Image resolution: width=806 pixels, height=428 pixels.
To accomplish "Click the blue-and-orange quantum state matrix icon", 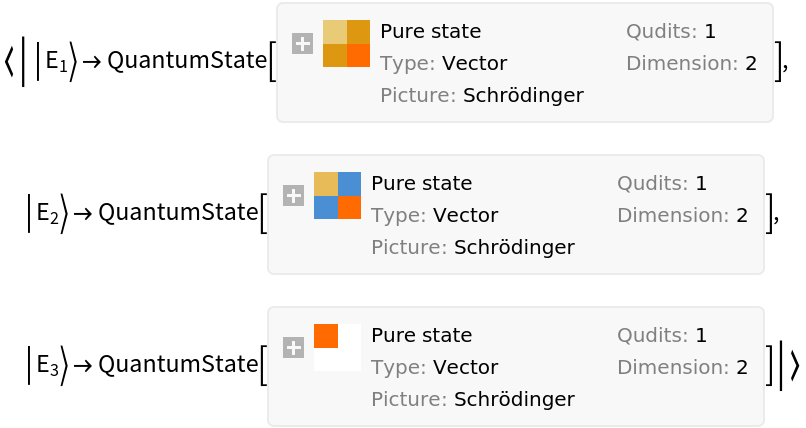I will (337, 196).
